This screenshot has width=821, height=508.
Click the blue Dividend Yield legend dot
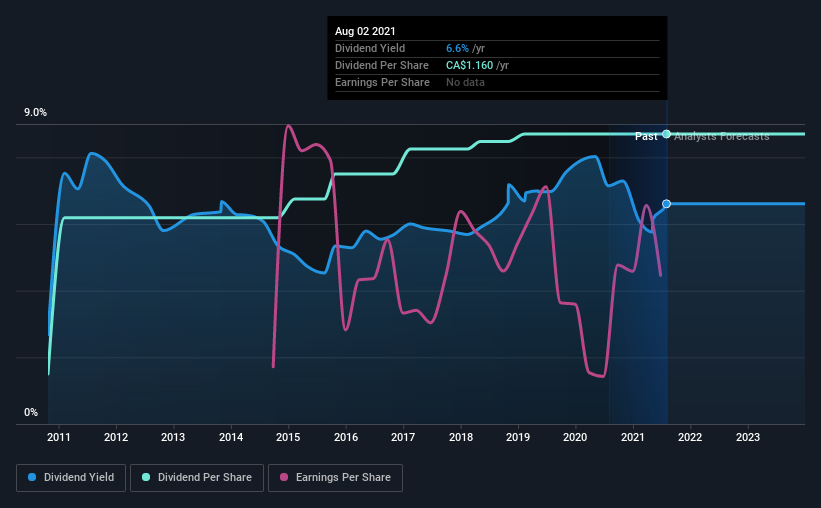[32, 477]
